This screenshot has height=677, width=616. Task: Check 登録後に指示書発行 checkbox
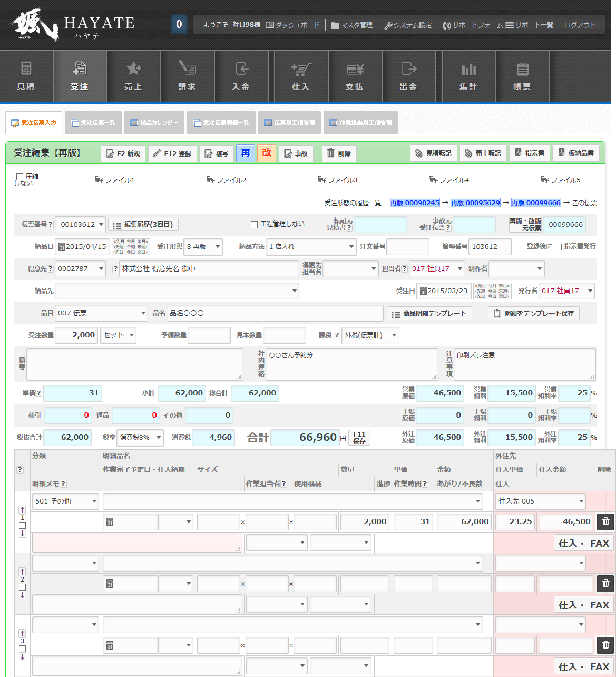(558, 247)
